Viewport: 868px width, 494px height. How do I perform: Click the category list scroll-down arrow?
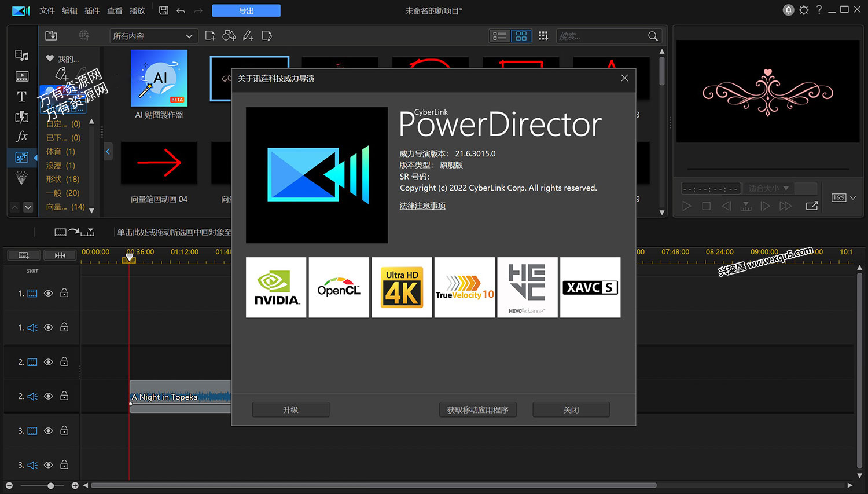pos(91,211)
